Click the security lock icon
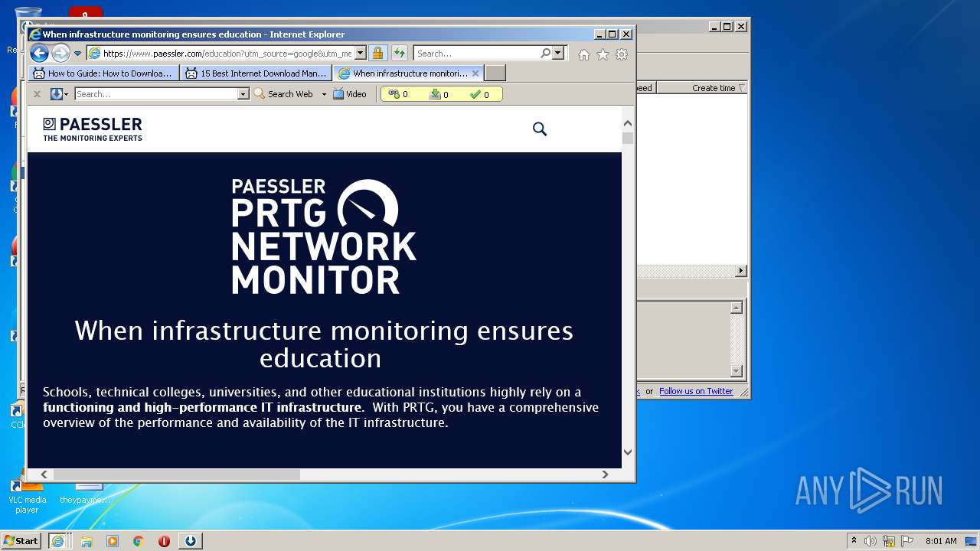This screenshot has width=980, height=551. (x=377, y=53)
